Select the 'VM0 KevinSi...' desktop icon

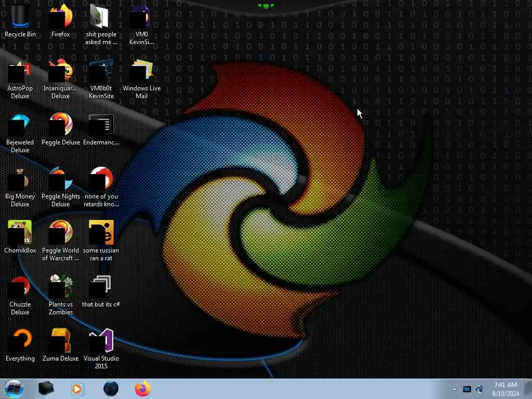tap(141, 24)
